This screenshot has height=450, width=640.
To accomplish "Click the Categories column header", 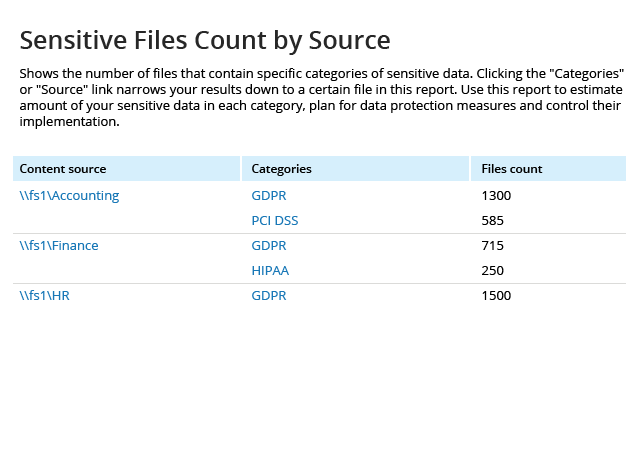I will 355,169.
